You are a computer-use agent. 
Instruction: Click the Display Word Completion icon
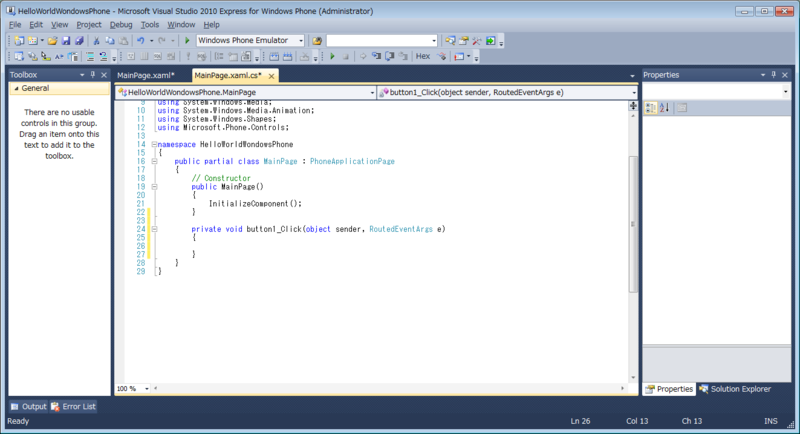point(59,57)
